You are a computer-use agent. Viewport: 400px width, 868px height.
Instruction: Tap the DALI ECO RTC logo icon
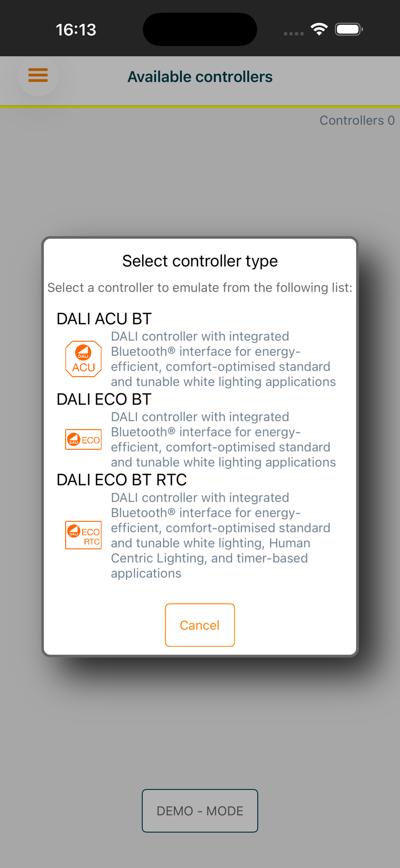83,535
